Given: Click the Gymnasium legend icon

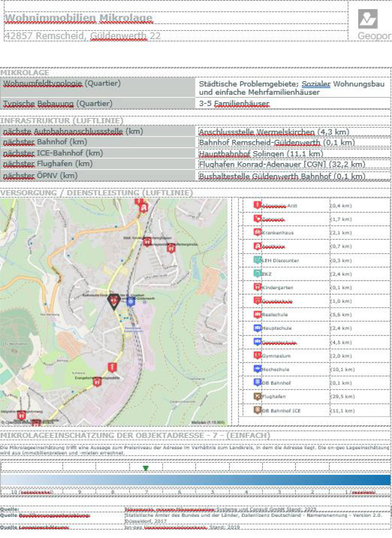Looking at the screenshot, I should pyautogui.click(x=257, y=355).
